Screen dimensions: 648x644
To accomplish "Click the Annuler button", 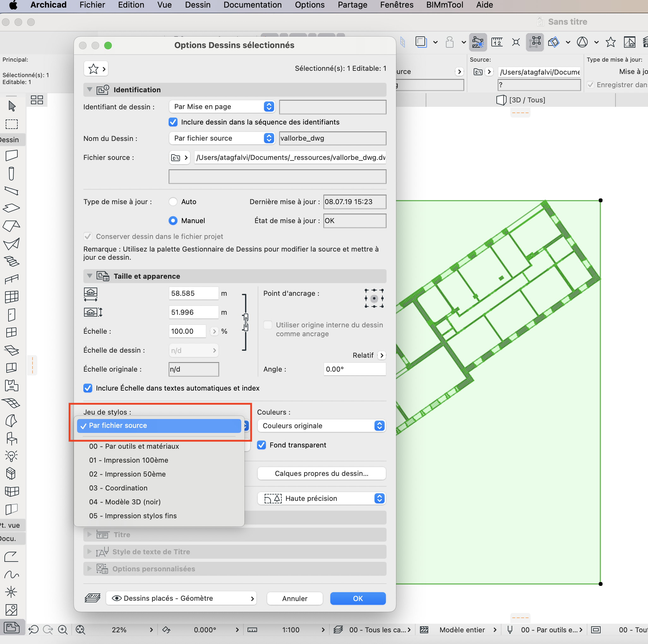I will (295, 598).
